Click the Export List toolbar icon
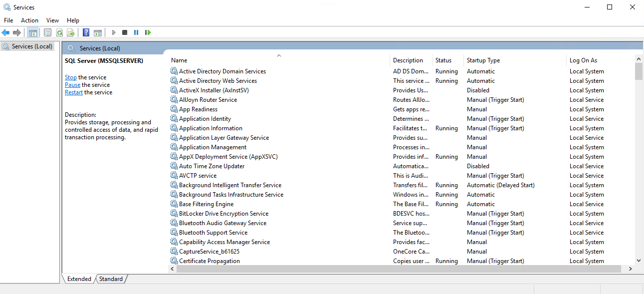Image resolution: width=644 pixels, height=294 pixels. tap(71, 32)
